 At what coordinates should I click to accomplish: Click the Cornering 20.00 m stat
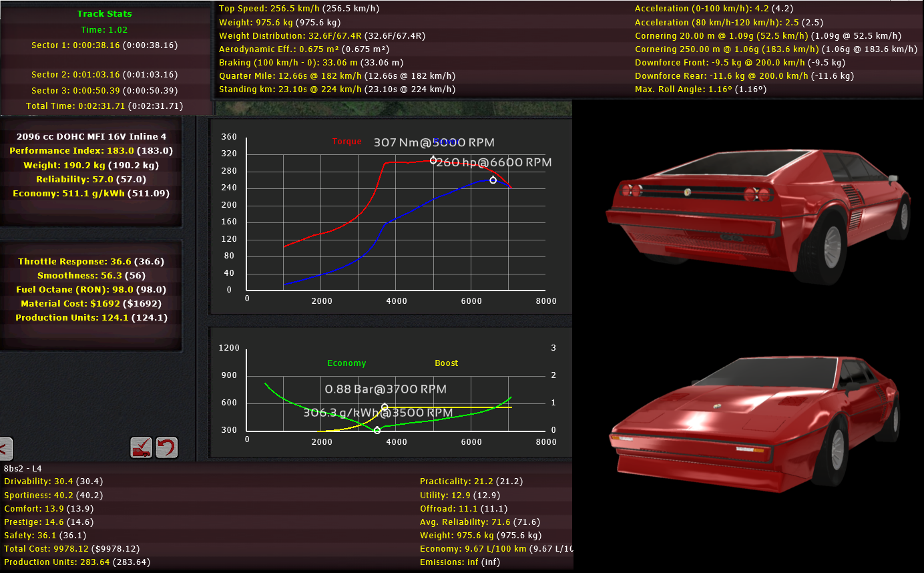[x=768, y=35]
